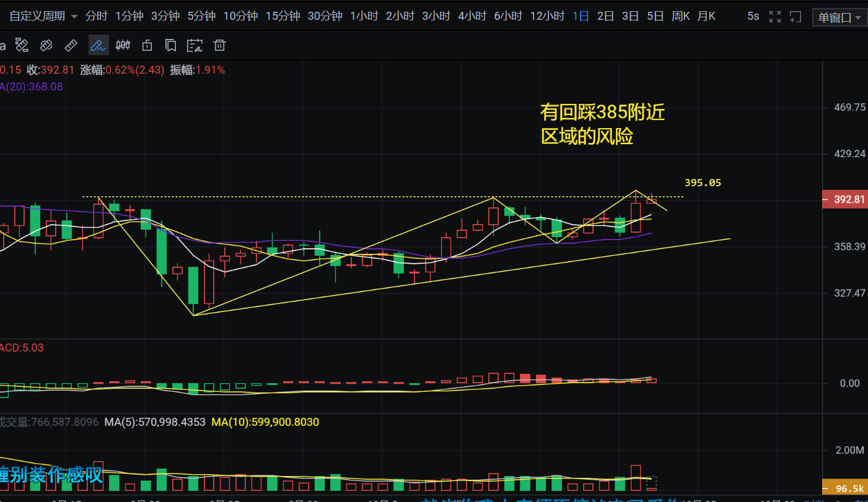The height and width of the screenshot is (502, 868).
Task: Click the current price tag 392.81
Action: pos(844,199)
